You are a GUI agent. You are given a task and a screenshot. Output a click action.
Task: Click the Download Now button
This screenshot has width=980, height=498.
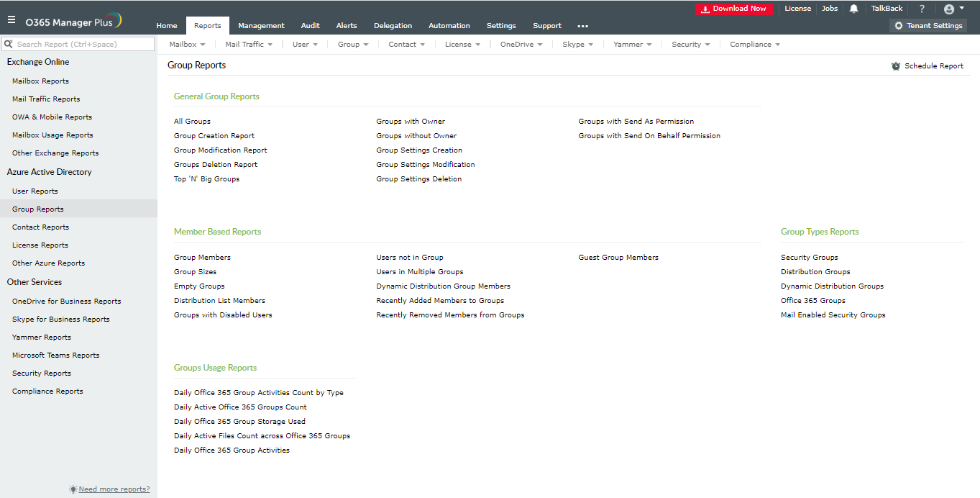click(734, 9)
